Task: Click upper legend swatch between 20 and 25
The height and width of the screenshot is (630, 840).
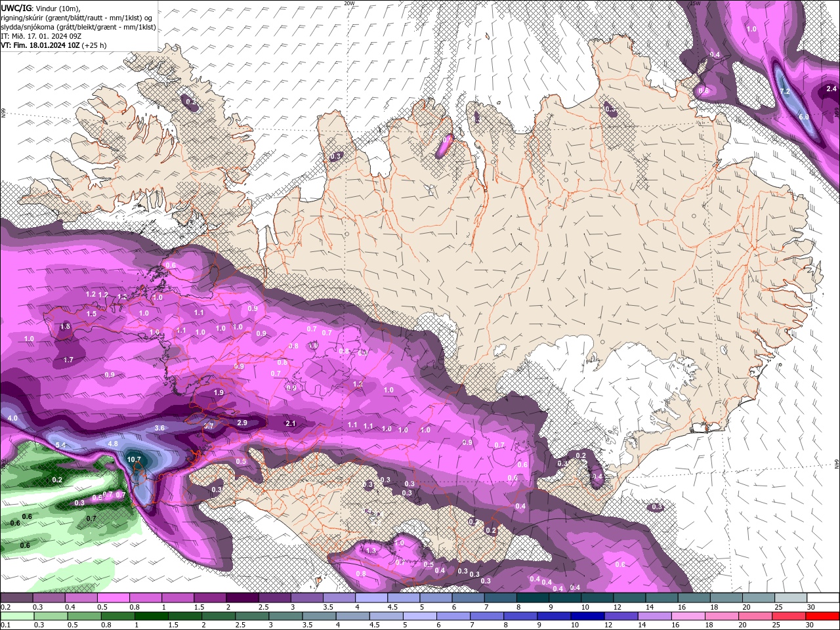Action: pyautogui.click(x=759, y=598)
